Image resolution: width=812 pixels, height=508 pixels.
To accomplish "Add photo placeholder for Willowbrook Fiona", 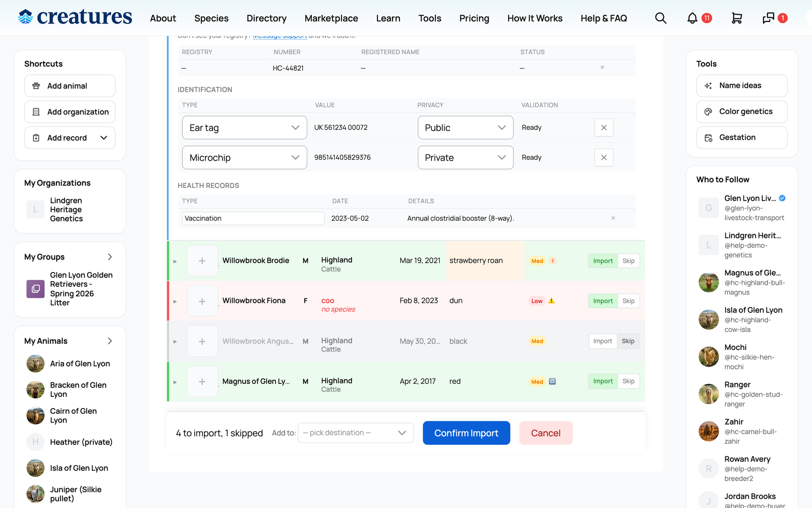I will point(202,301).
